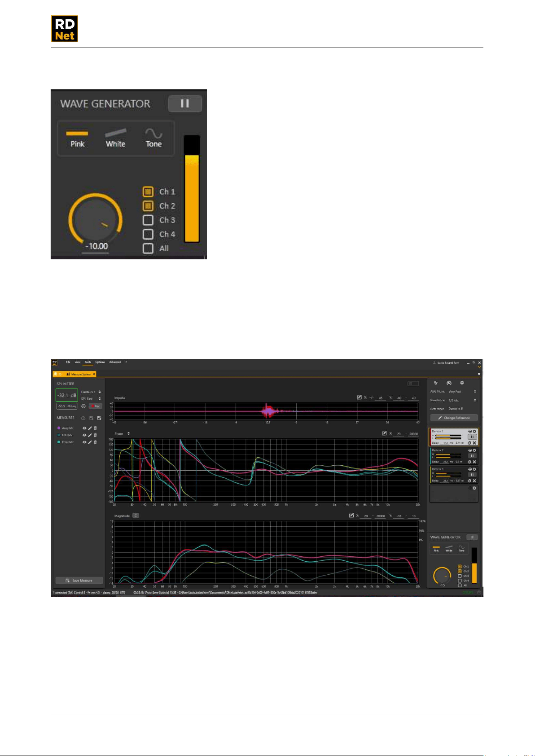Click the Phase graph axis edit icon
Screen dimensions: 535x756
tap(384, 433)
